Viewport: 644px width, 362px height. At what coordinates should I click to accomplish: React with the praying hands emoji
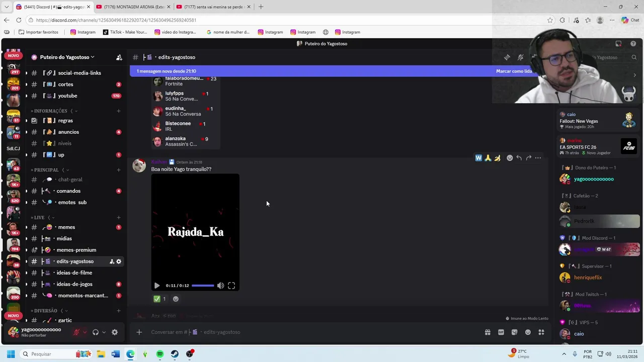pos(488,158)
